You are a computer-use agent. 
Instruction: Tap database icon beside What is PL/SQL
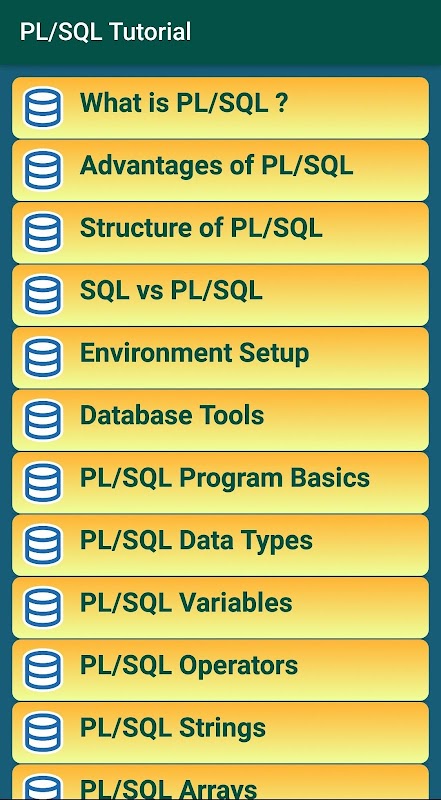43,108
